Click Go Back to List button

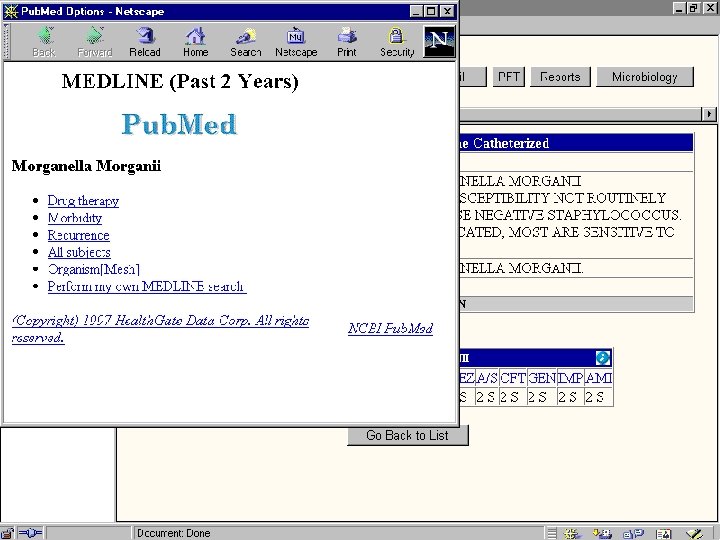pyautogui.click(x=407, y=435)
